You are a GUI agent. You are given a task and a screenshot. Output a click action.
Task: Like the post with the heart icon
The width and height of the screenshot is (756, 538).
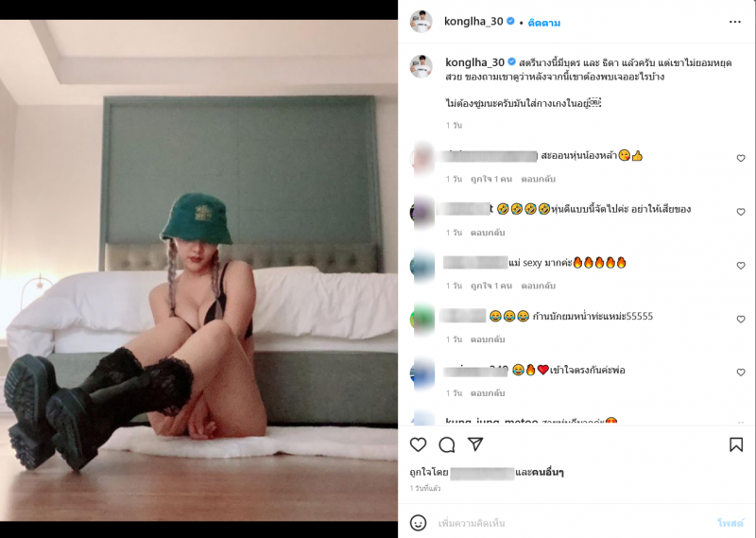pos(418,444)
